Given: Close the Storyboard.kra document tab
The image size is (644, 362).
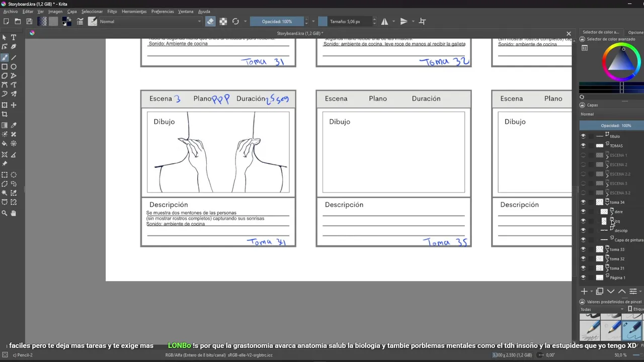Looking at the screenshot, I should pyautogui.click(x=569, y=34).
